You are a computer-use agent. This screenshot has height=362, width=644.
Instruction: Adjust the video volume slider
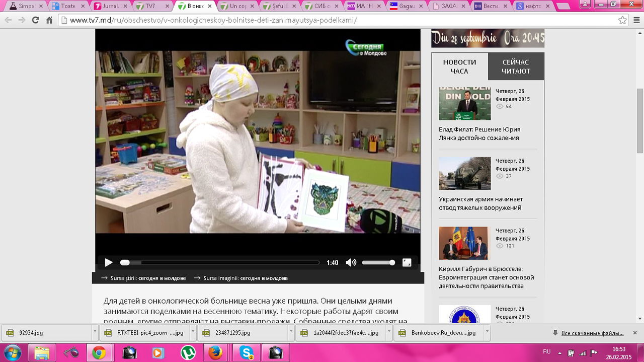(378, 262)
